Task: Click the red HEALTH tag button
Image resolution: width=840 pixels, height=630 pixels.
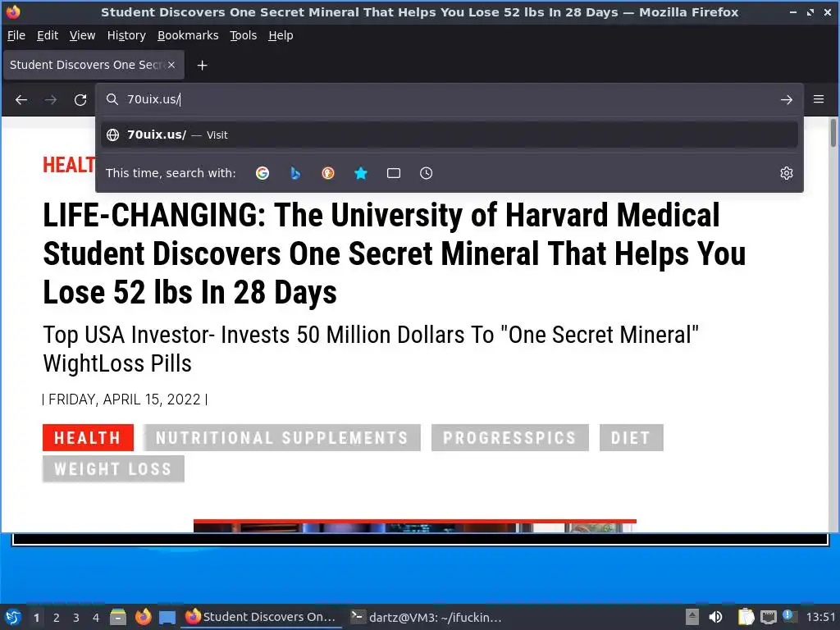Action: coord(88,438)
